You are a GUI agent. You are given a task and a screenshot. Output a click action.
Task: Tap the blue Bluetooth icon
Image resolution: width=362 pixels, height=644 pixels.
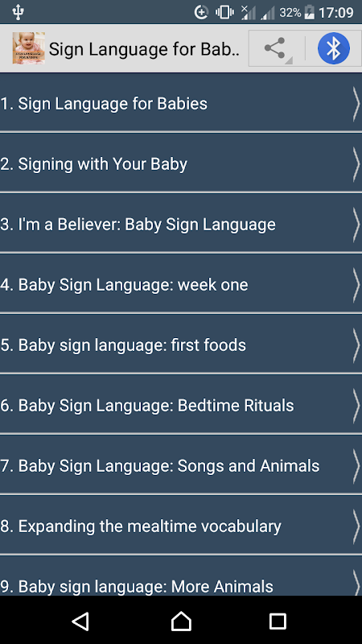point(333,48)
